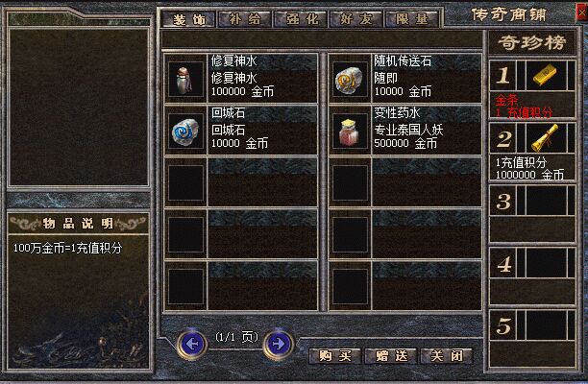Screen dimensions: 588x384
Task: Open the 好友 tab
Action: tap(355, 19)
